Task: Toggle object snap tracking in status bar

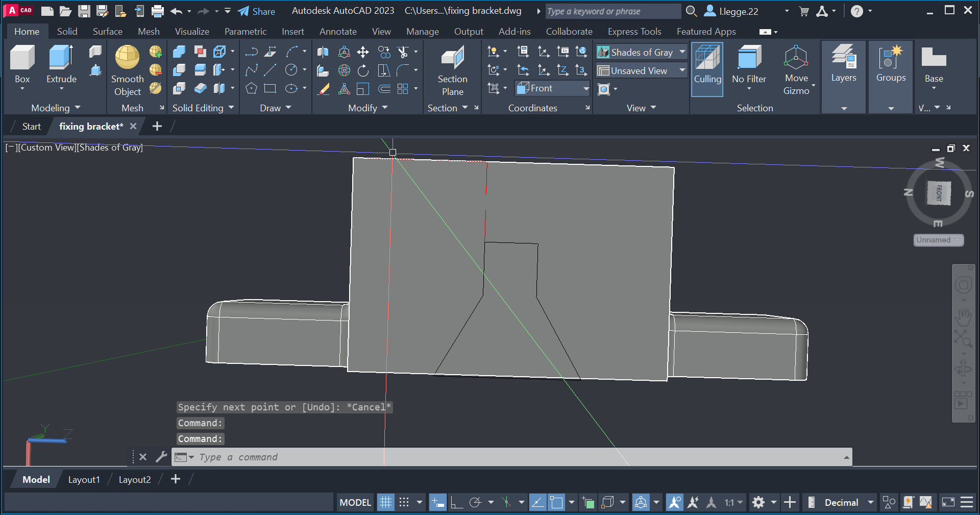Action: coord(537,502)
